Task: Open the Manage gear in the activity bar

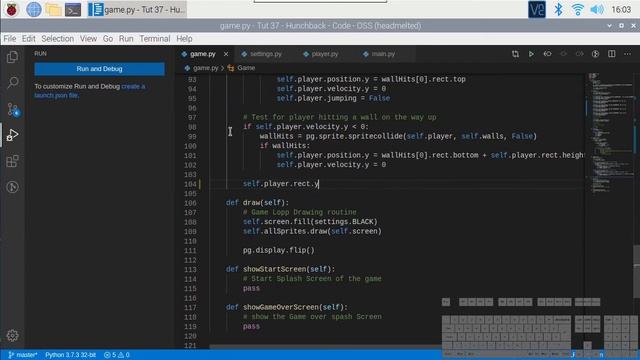Action: click(12, 336)
